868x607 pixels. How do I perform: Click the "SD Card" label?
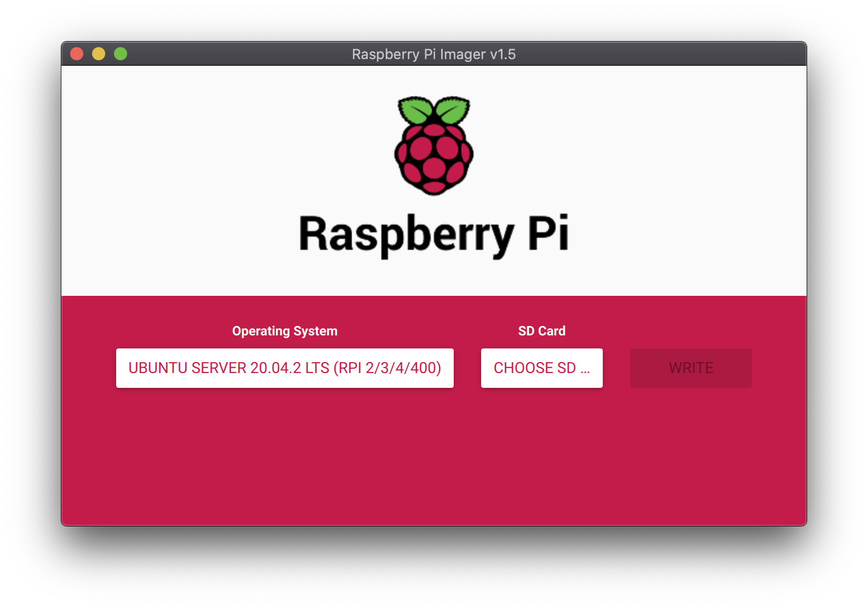(x=541, y=331)
